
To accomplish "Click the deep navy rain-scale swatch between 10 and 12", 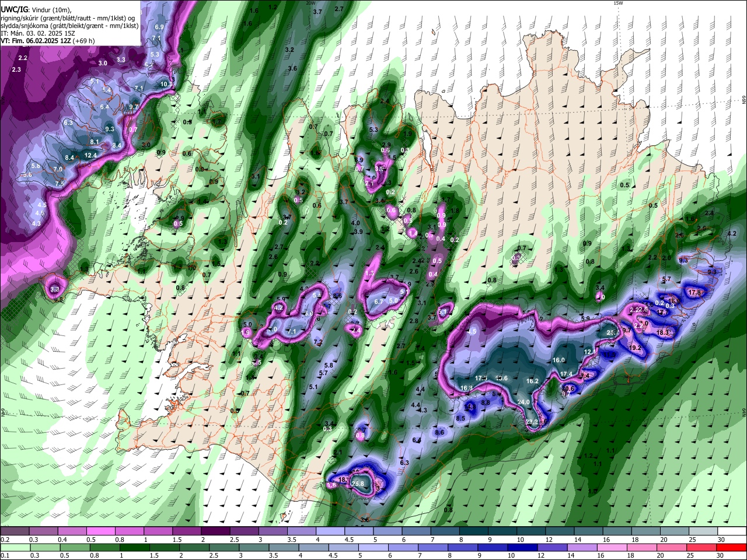I will pyautogui.click(x=523, y=547).
